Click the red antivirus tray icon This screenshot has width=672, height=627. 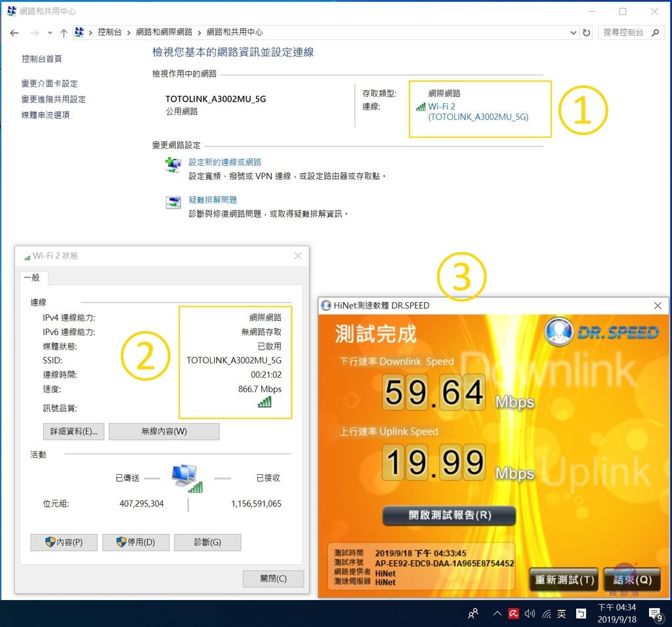point(513,614)
